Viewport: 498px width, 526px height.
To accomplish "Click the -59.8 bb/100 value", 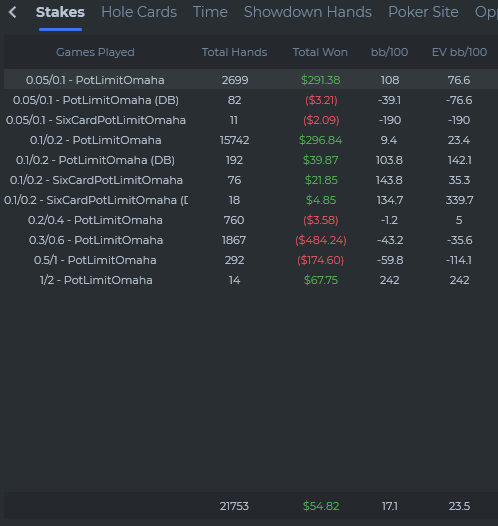I will (390, 260).
